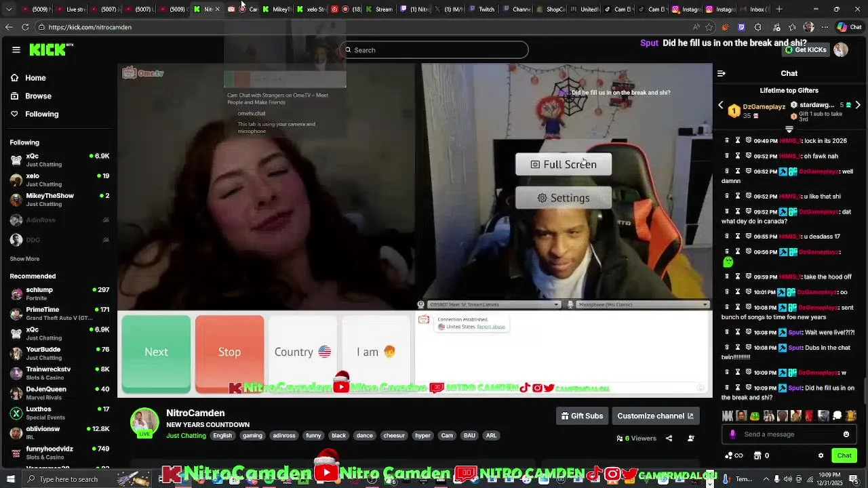Expand Show More under Following
The width and height of the screenshot is (868, 488).
(24, 259)
